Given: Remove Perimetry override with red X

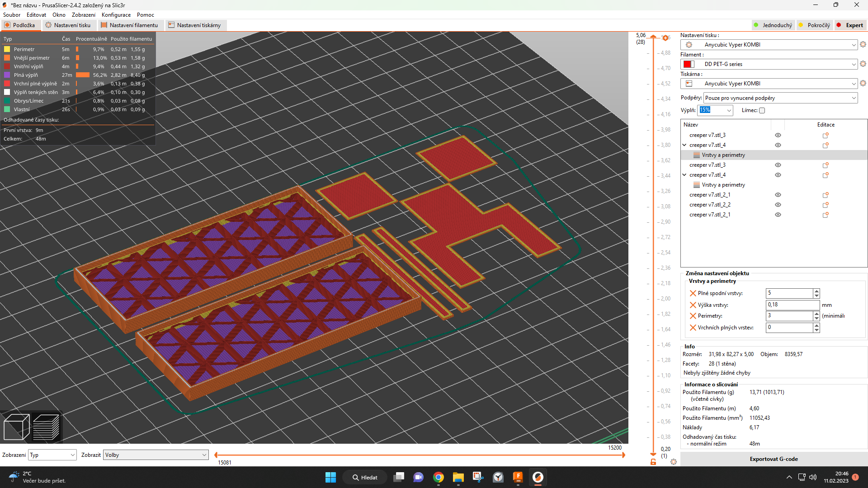Looking at the screenshot, I should coord(693,316).
